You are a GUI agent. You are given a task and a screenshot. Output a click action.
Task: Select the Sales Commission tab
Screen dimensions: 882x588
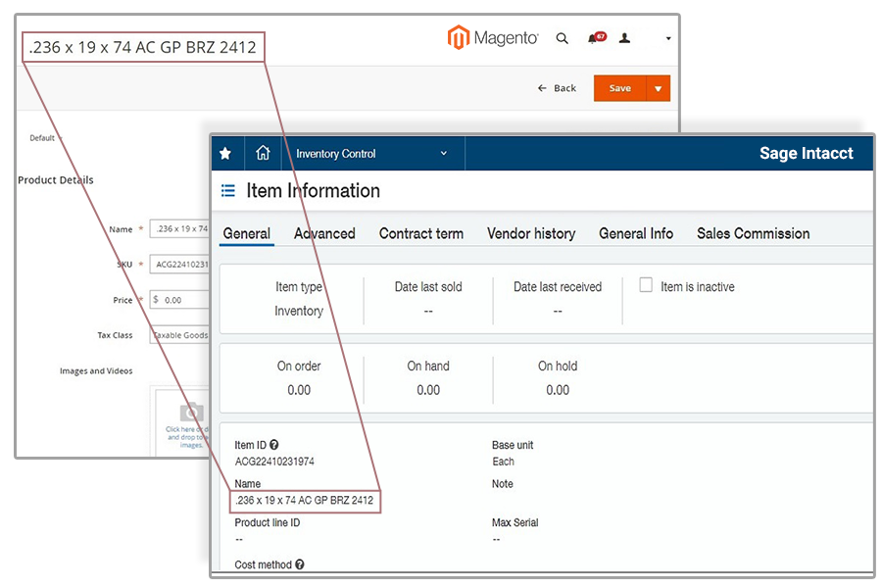point(753,233)
